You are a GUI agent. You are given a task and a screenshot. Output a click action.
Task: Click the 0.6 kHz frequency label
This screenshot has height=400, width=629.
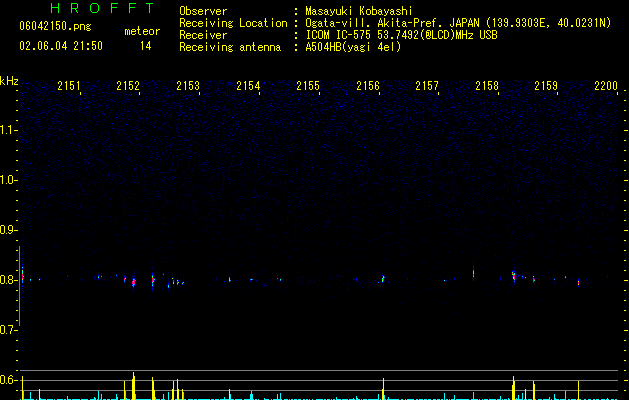coord(8,380)
